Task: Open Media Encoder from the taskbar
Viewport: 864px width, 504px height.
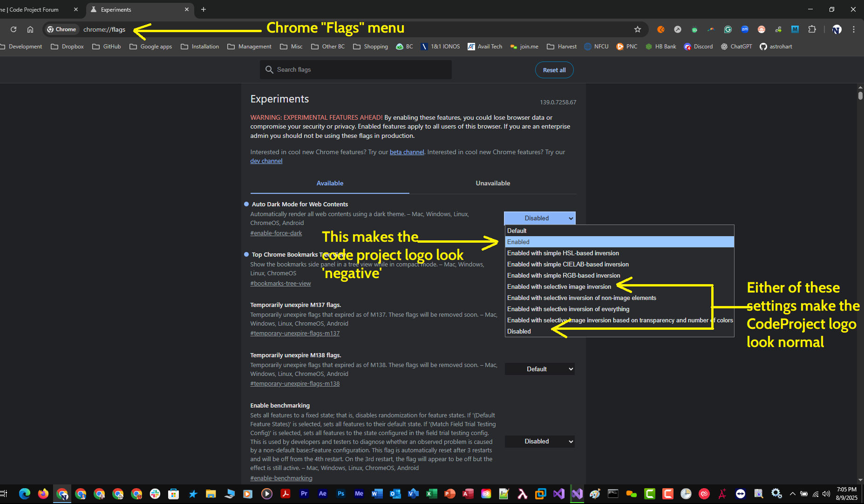Action: (x=359, y=494)
